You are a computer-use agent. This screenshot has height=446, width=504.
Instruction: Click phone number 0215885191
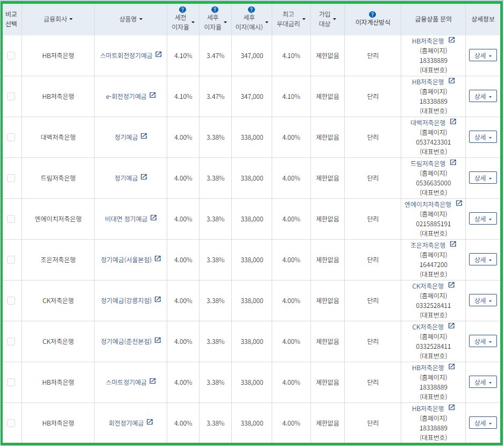coord(434,224)
